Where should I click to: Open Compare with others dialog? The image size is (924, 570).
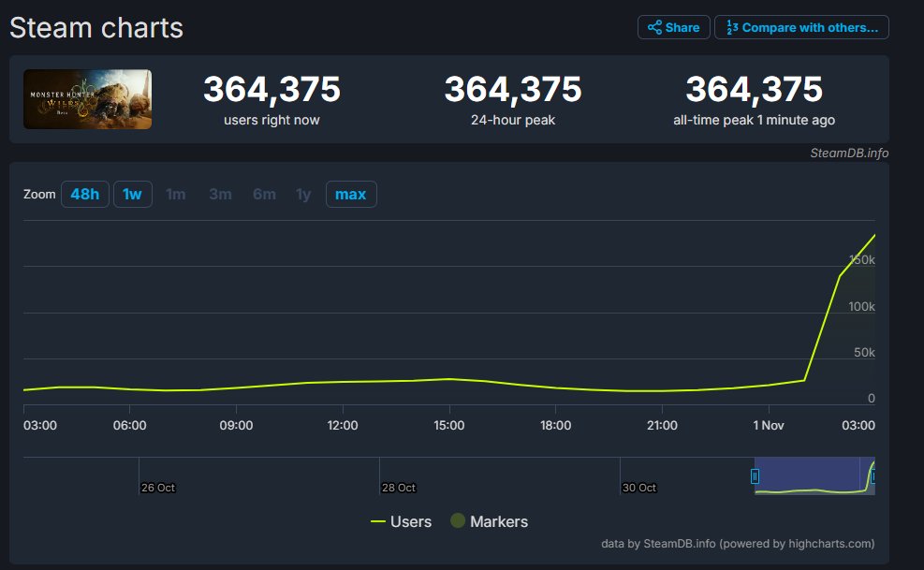coord(801,27)
